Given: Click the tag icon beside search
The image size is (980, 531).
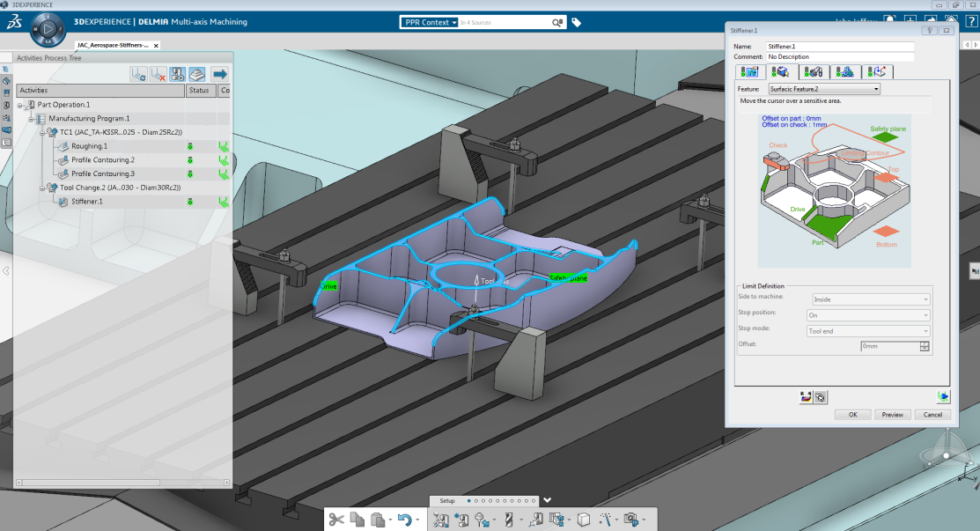Looking at the screenshot, I should (x=577, y=22).
